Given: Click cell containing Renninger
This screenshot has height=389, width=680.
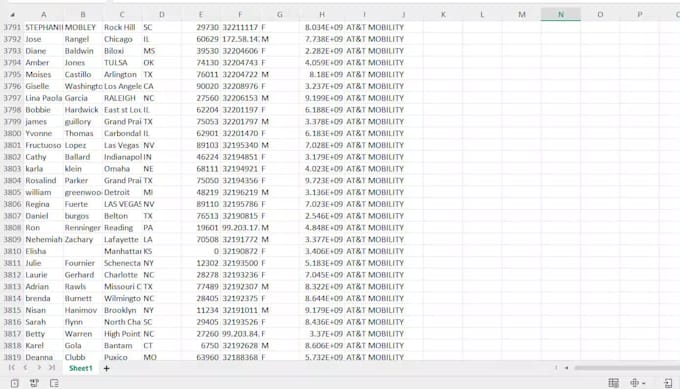Looking at the screenshot, I should point(83,228).
